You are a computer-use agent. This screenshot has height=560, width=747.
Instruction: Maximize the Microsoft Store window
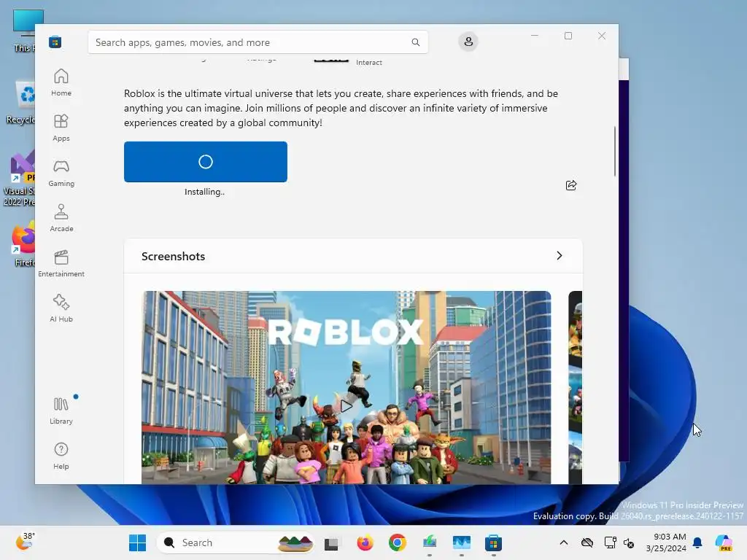coord(568,36)
